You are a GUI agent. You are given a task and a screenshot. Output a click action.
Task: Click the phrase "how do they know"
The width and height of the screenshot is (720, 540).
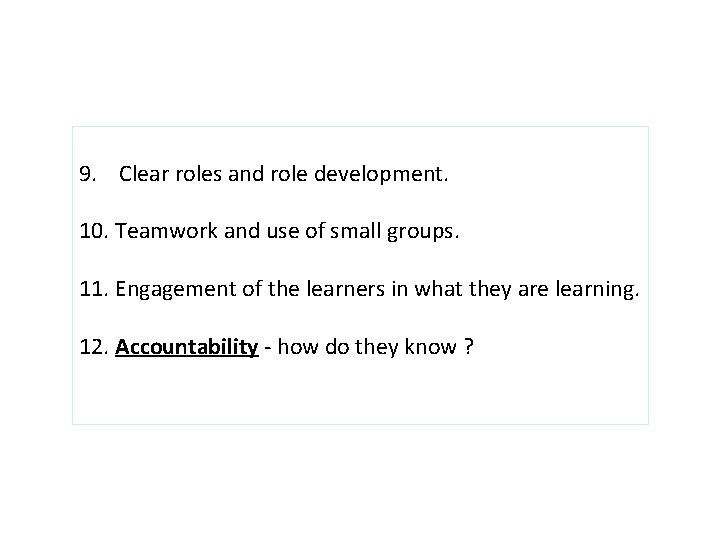(367, 348)
